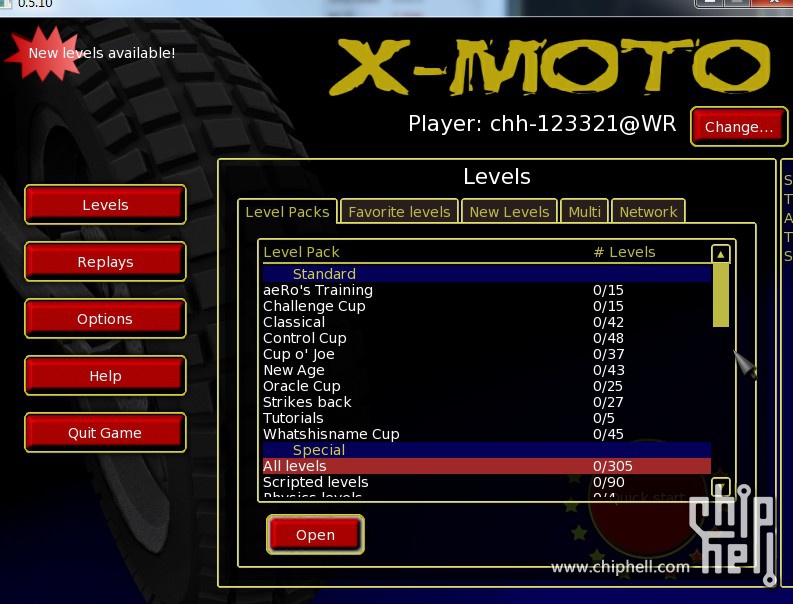This screenshot has height=604, width=793.
Task: Select the Challenge Cup level pack
Action: (487, 306)
